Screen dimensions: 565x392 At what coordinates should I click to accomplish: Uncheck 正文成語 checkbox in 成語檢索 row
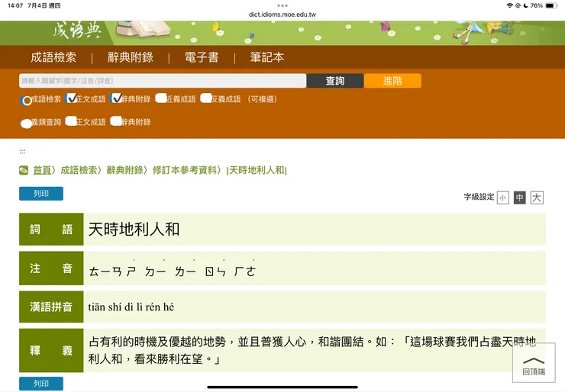[71, 98]
